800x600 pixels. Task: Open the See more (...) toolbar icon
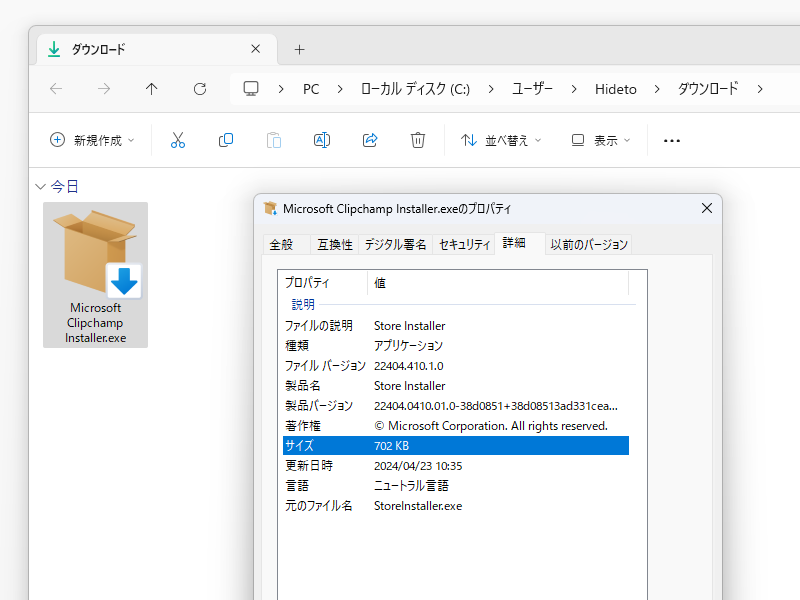[671, 140]
